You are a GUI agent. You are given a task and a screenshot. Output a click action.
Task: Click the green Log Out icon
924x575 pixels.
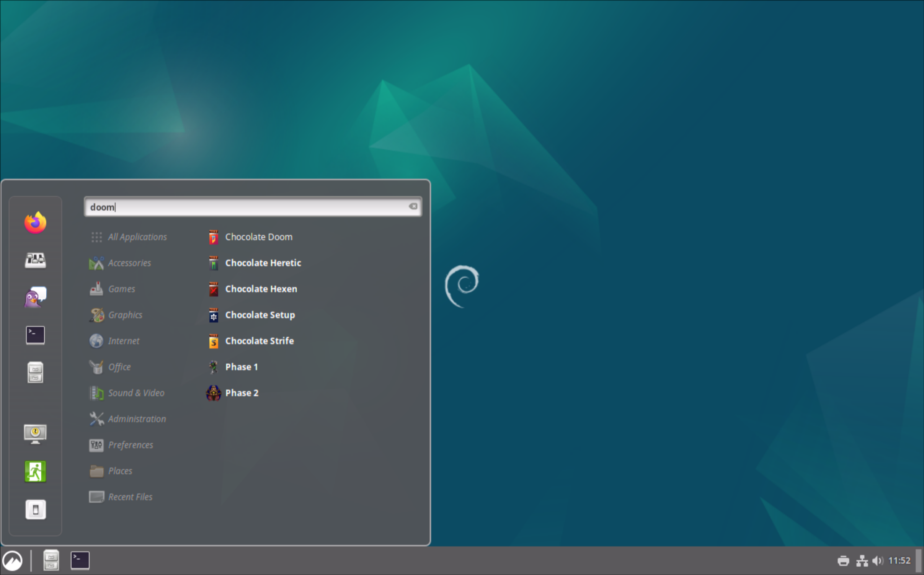pos(35,471)
